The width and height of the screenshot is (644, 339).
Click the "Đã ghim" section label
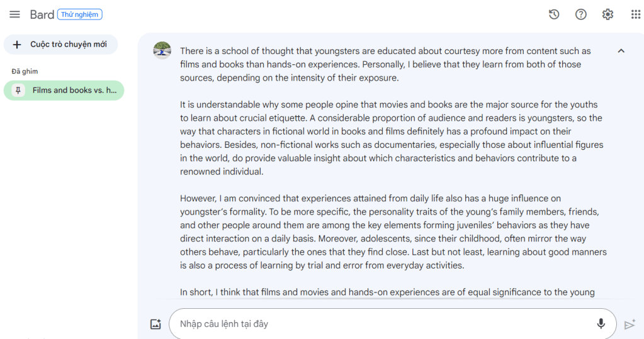click(25, 72)
